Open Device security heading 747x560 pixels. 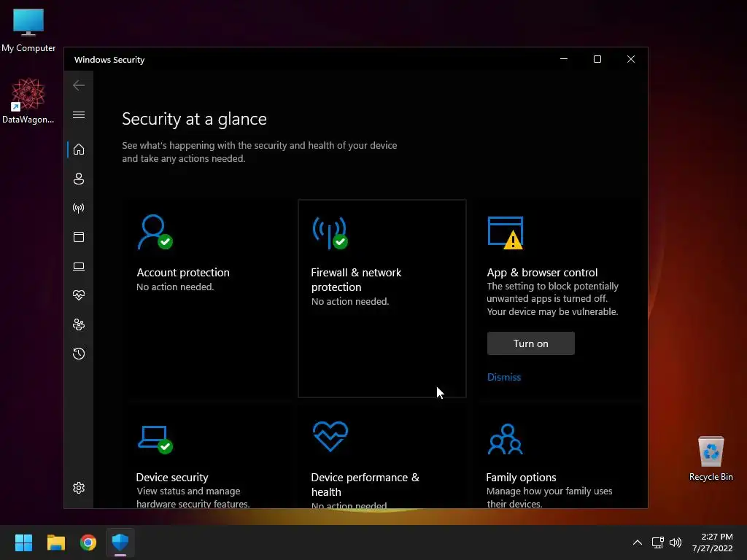[x=172, y=477]
